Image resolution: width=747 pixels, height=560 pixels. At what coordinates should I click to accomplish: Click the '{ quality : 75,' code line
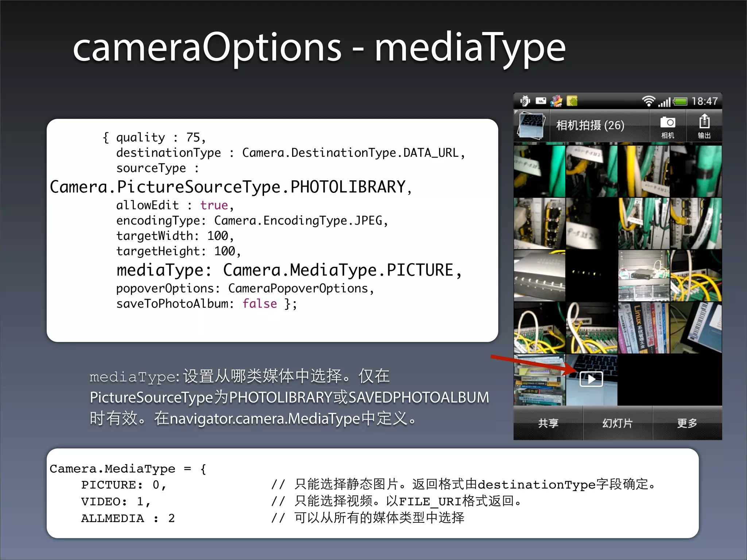154,137
